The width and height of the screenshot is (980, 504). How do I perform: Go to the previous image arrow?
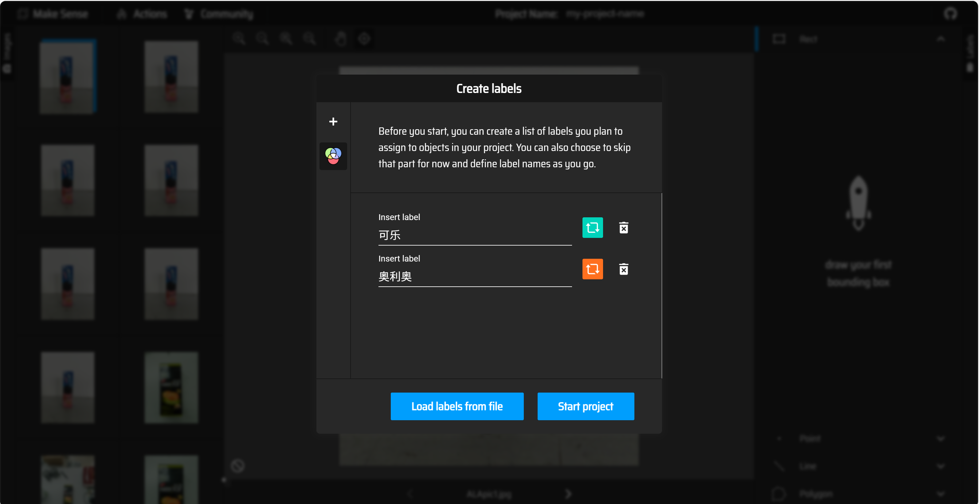pyautogui.click(x=409, y=494)
